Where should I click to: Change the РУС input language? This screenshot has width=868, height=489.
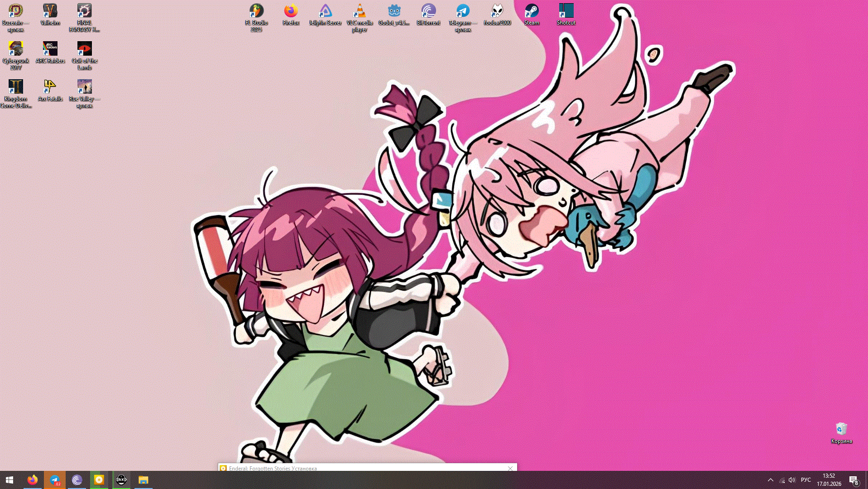click(x=806, y=480)
